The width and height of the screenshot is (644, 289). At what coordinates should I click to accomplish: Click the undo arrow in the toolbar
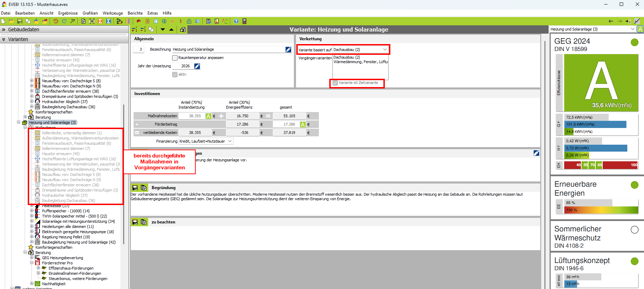point(56,21)
